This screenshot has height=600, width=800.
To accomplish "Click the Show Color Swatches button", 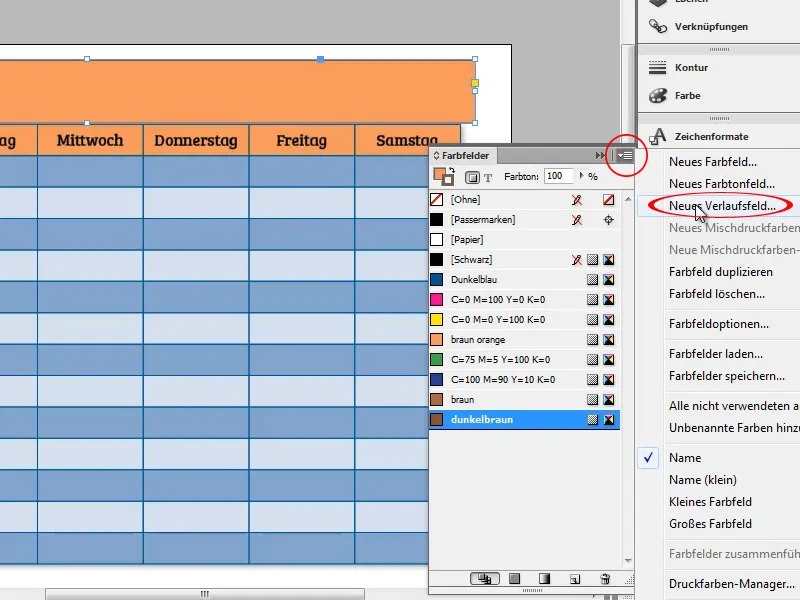I will tap(514, 578).
